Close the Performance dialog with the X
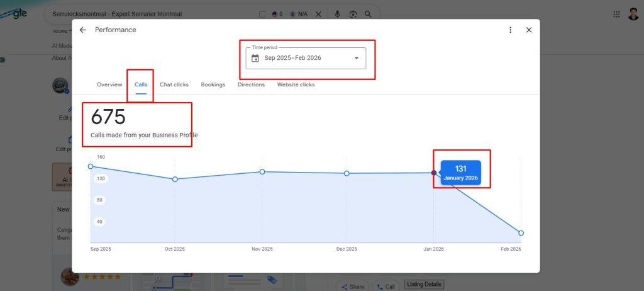This screenshot has height=291, width=644. 529,30
